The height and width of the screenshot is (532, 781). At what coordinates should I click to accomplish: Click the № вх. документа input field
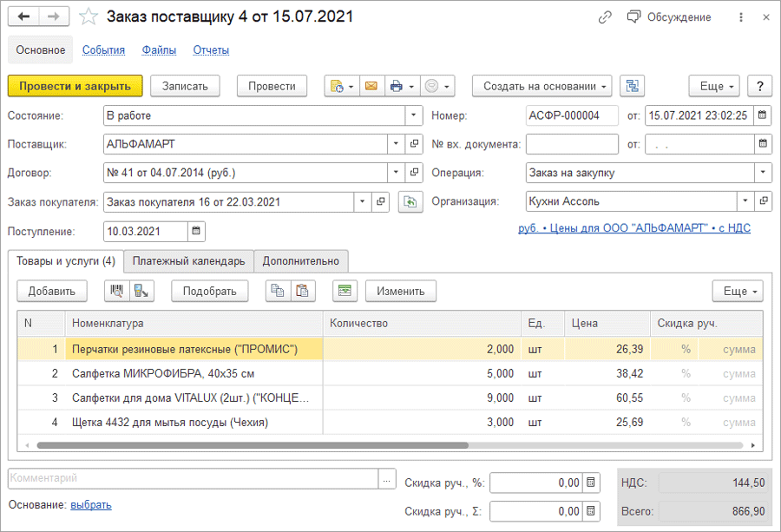(572, 144)
